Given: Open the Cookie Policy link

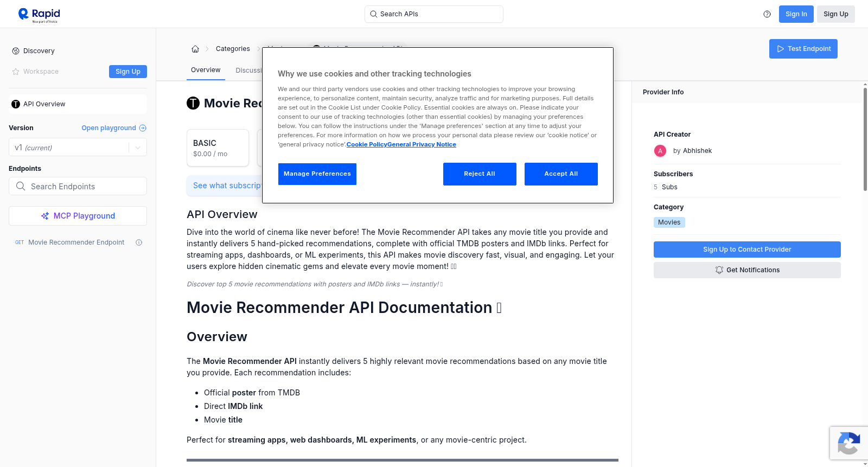Looking at the screenshot, I should coord(367,144).
